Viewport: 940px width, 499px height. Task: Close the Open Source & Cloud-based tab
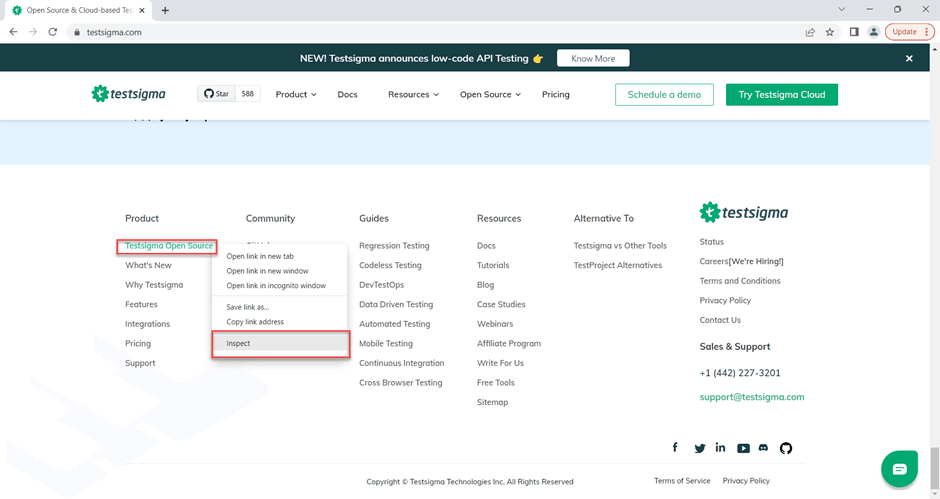[142, 10]
